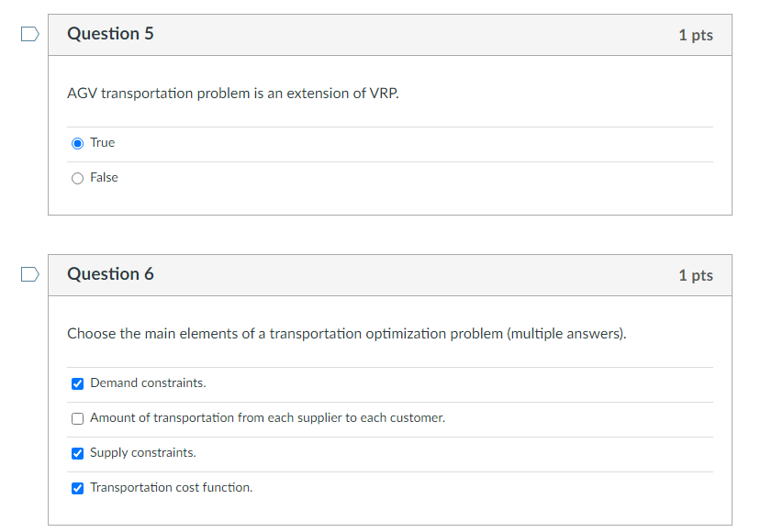Click the 1 pts label on Question 6
Screen dimensions: 772x532
click(696, 273)
